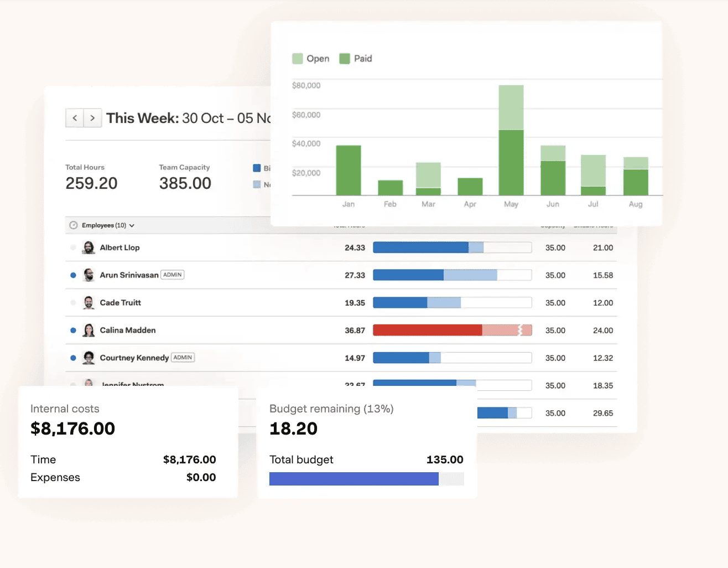This screenshot has height=568, width=728.
Task: Click Arun Srinivasan's avatar photo
Action: pos(89,275)
